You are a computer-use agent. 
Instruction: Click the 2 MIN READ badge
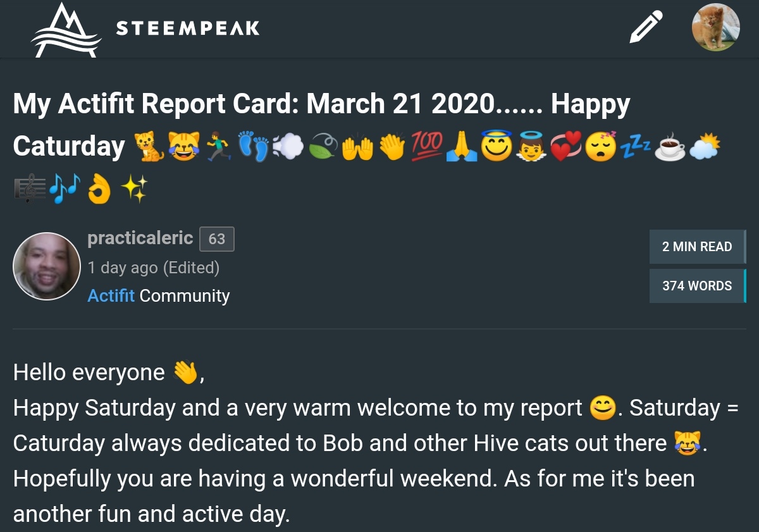pyautogui.click(x=696, y=247)
